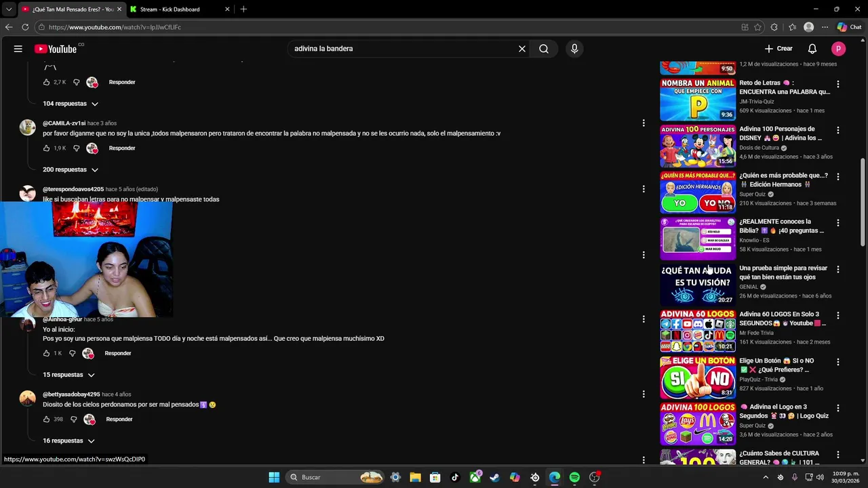Open the Crear upload menu
Screen dimensions: 868x488
click(x=778, y=49)
